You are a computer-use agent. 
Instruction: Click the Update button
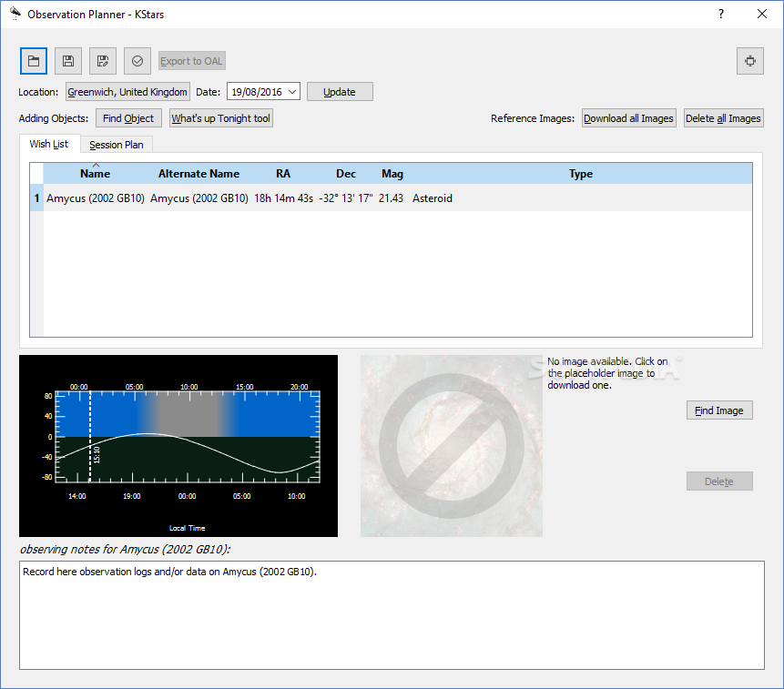click(x=340, y=91)
